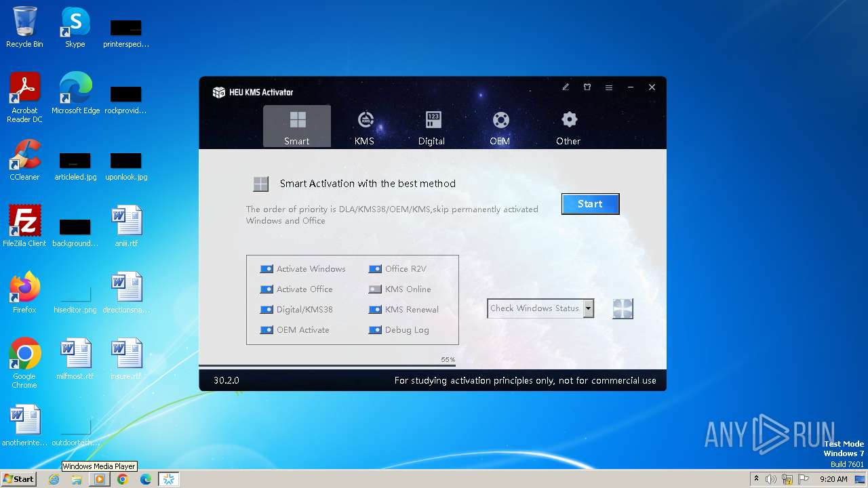This screenshot has width=868, height=488.
Task: Toggle the Digital/KMS38 switch
Action: click(x=267, y=310)
